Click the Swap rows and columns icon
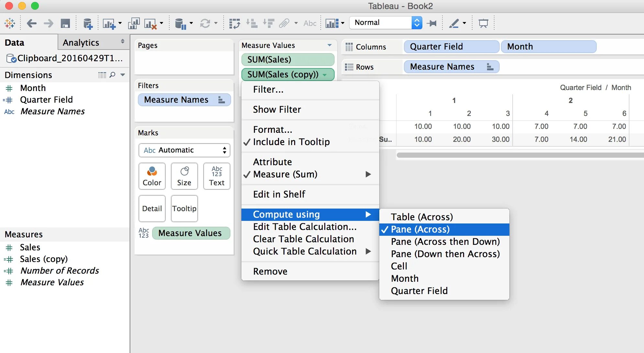This screenshot has width=644, height=353. (x=235, y=23)
